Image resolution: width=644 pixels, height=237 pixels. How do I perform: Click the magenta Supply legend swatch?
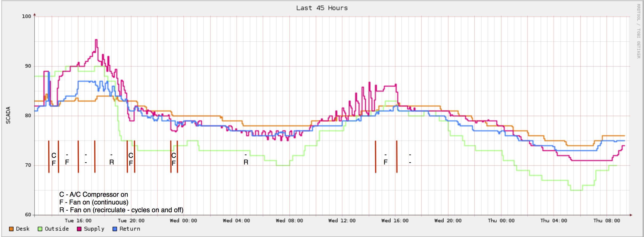tap(79, 229)
